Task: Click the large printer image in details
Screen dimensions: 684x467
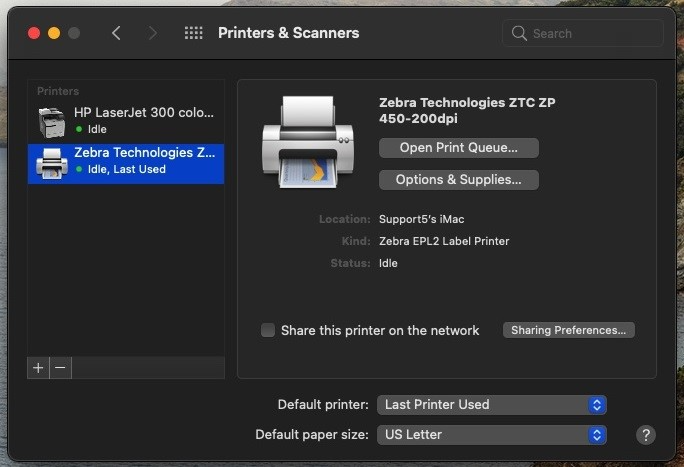Action: pyautogui.click(x=308, y=142)
